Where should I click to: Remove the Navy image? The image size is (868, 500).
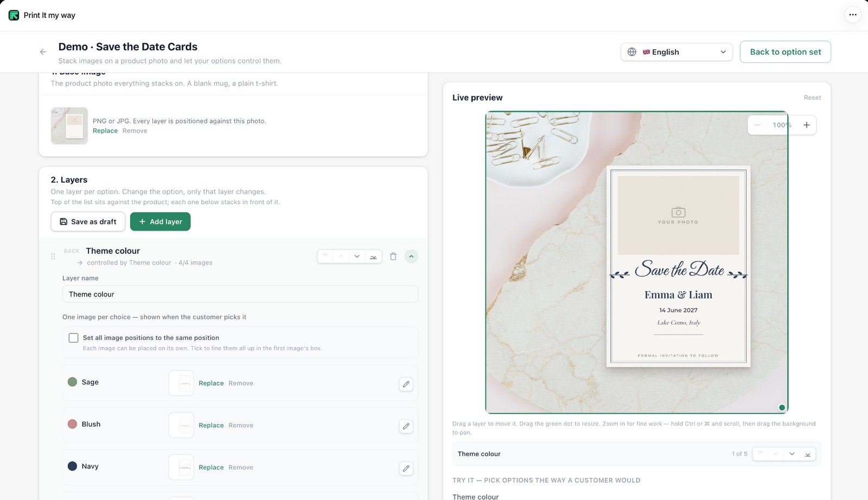241,467
